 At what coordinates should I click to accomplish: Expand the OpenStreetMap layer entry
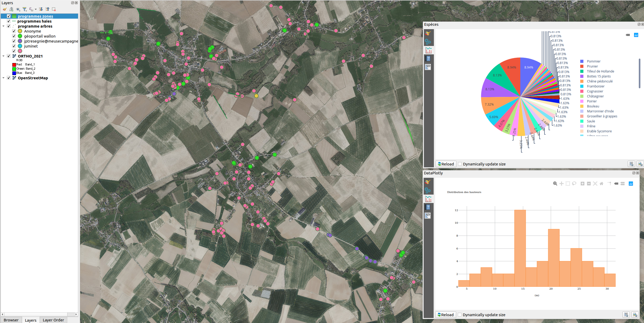(3, 78)
